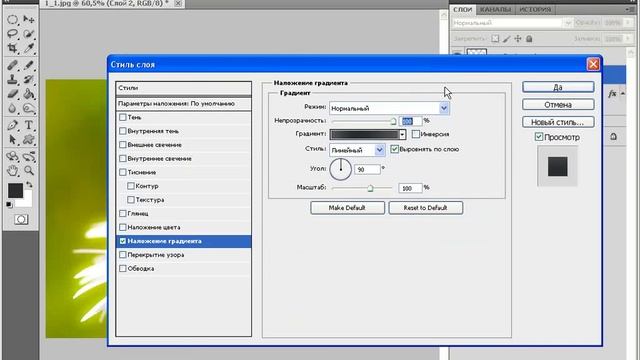Open the Стиль Линейный dropdown
The image size is (640, 360).
point(379,150)
